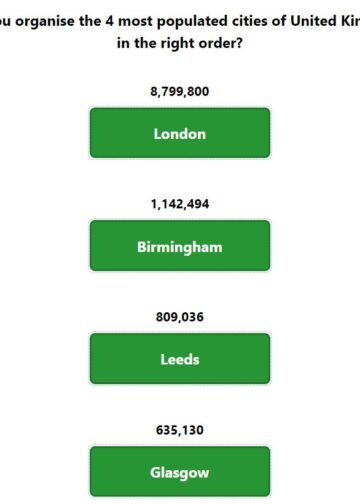Pick the Glasgow answer button
The image size is (360, 504).
[x=180, y=472]
